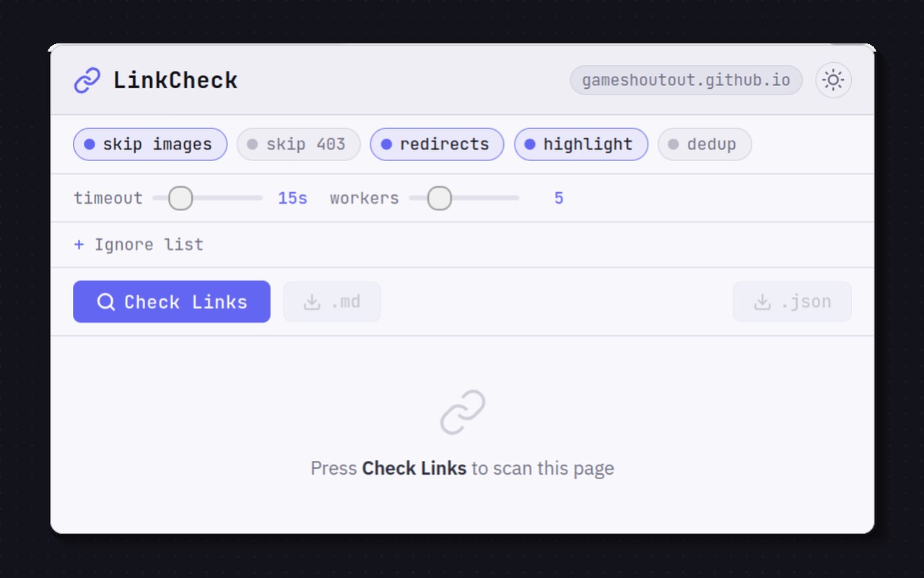Image resolution: width=924 pixels, height=578 pixels.
Task: Toggle the sun theme switcher icon
Action: pyautogui.click(x=833, y=80)
